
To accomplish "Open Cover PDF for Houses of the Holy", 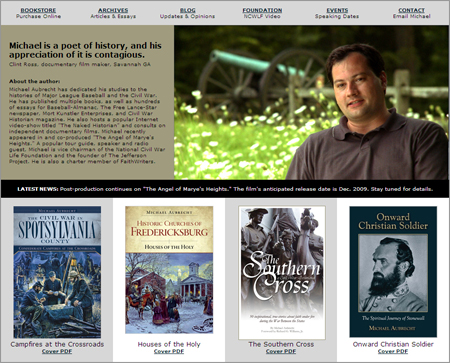I will [169, 351].
